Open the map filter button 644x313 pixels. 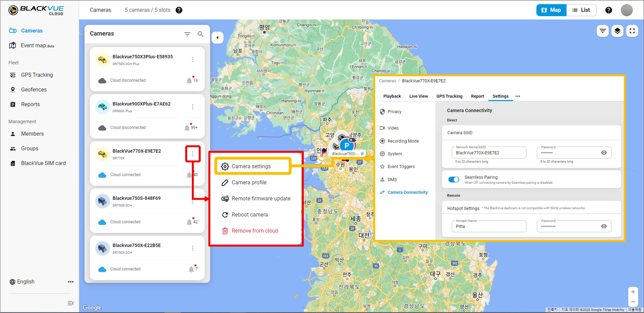[602, 31]
